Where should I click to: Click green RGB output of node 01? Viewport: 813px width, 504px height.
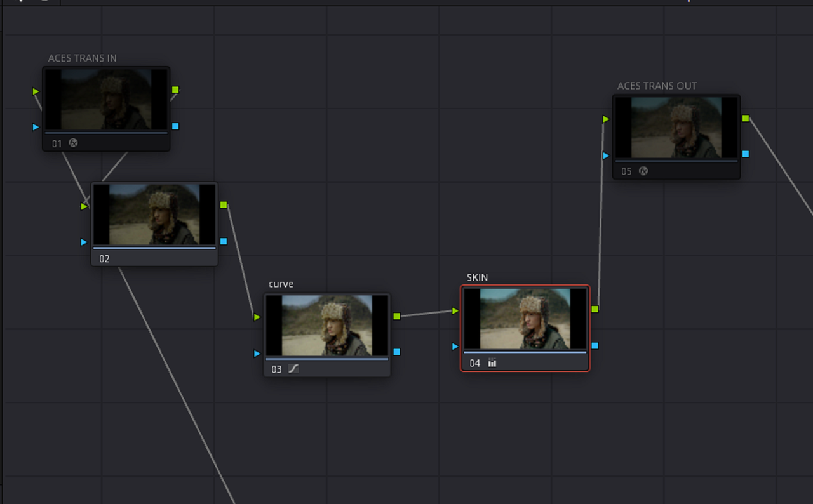click(175, 90)
